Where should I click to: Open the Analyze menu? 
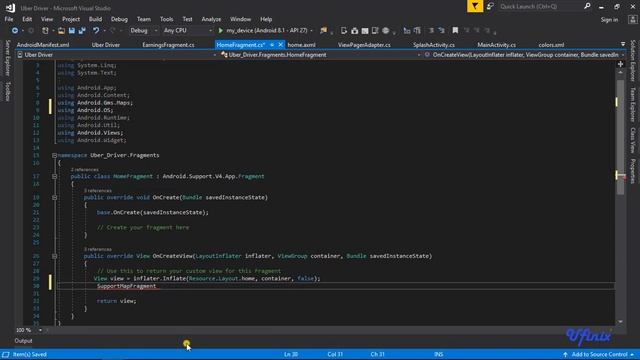pyautogui.click(x=211, y=19)
